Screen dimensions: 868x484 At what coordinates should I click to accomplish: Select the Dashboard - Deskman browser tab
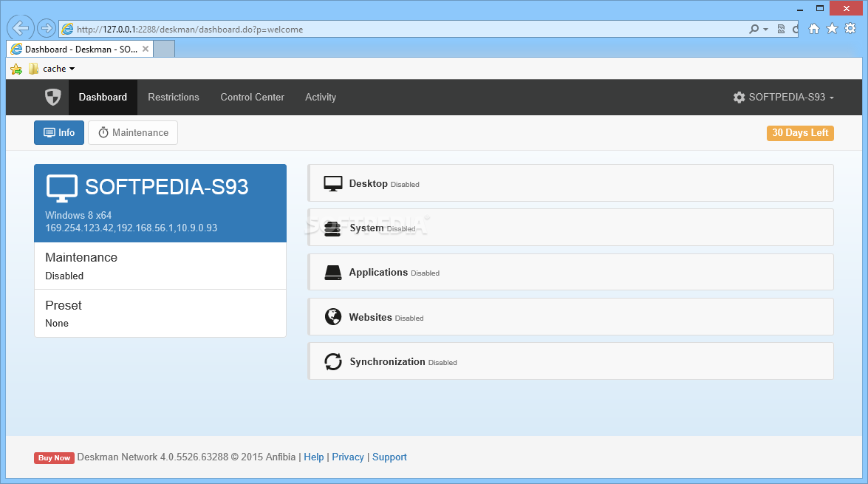coord(81,50)
